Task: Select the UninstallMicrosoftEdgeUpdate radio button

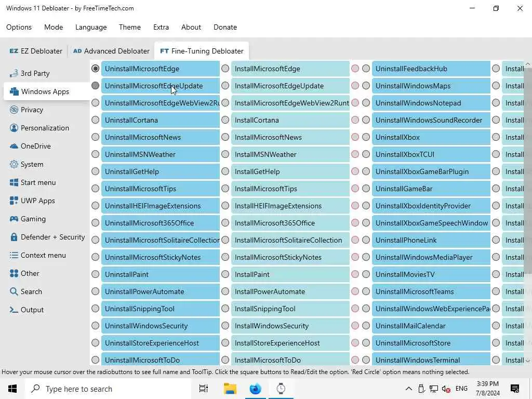Action: 96,86
